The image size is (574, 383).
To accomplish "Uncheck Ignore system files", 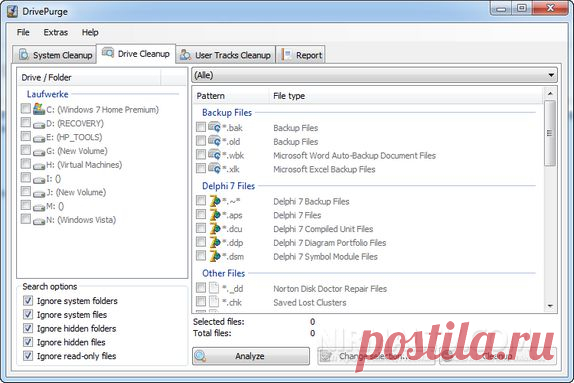I will (28, 315).
